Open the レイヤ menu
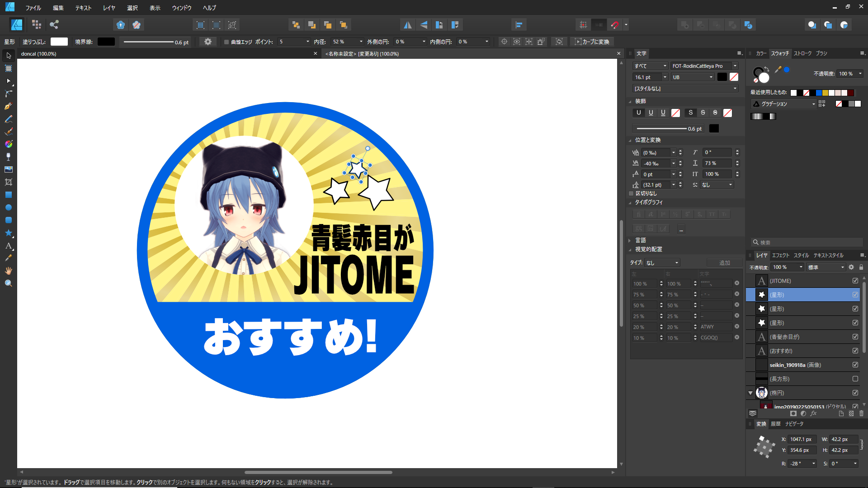868x488 pixels. (109, 8)
